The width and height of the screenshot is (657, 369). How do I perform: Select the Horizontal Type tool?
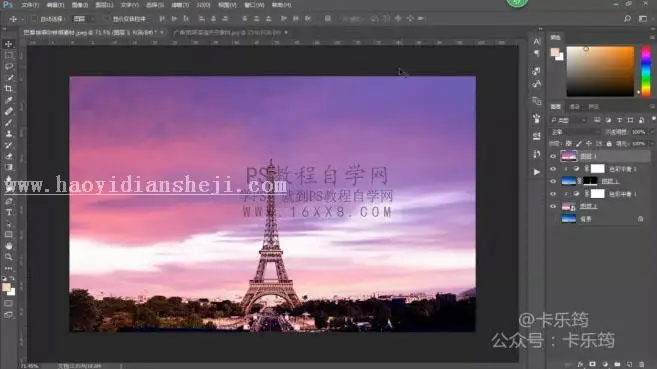(x=8, y=212)
